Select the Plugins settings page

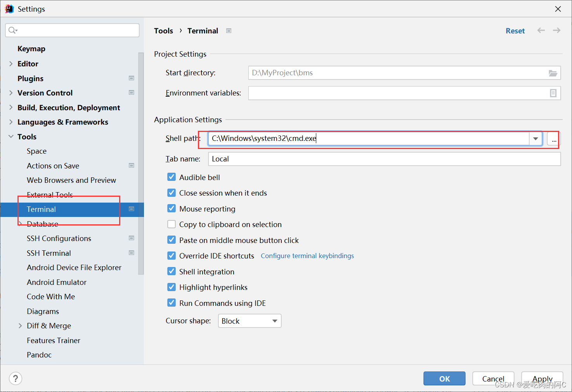coord(30,78)
